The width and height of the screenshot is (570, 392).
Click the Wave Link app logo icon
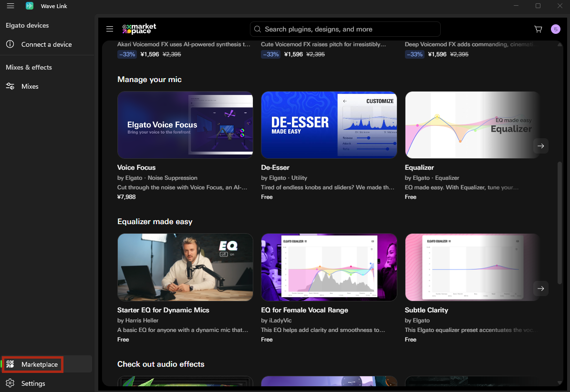(30, 6)
